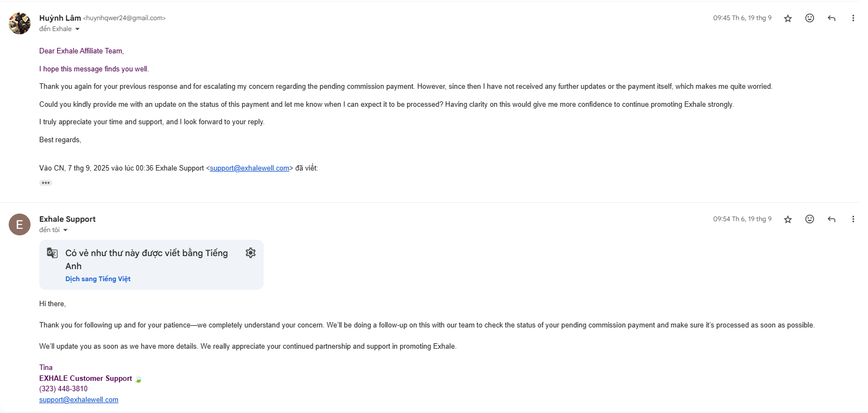The height and width of the screenshot is (413, 868).
Task: Click 'Dịch sang Tiếng Việt' link
Action: point(98,279)
